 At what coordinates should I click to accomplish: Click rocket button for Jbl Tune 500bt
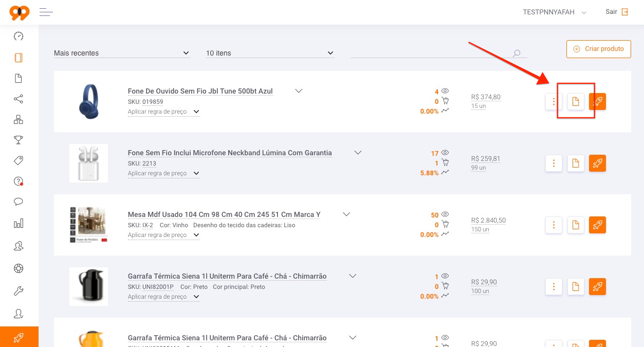pyautogui.click(x=598, y=102)
